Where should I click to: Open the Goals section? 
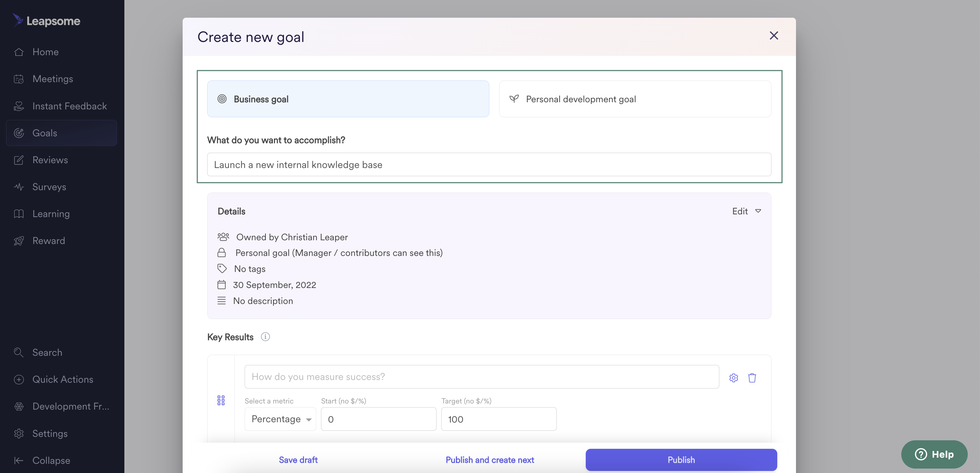click(x=61, y=133)
